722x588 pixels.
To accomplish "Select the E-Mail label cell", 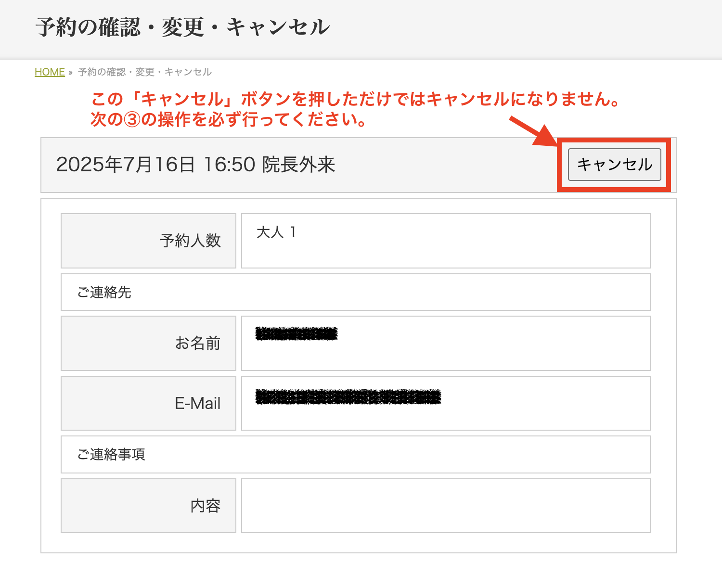I will [148, 403].
